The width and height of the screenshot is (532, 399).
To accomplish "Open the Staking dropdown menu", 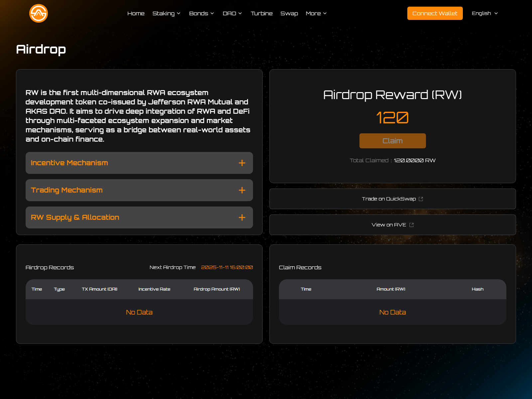I will 166,13.
